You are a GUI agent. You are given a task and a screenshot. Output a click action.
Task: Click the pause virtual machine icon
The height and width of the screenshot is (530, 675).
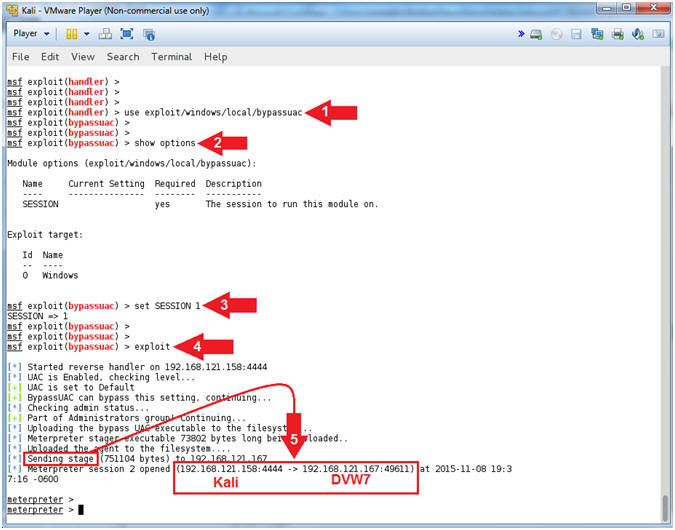[x=71, y=34]
